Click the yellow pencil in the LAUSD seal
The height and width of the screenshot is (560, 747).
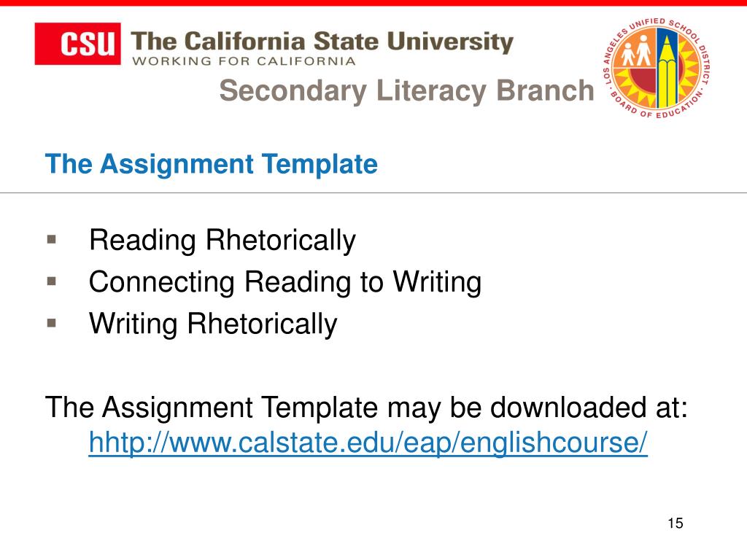[667, 70]
